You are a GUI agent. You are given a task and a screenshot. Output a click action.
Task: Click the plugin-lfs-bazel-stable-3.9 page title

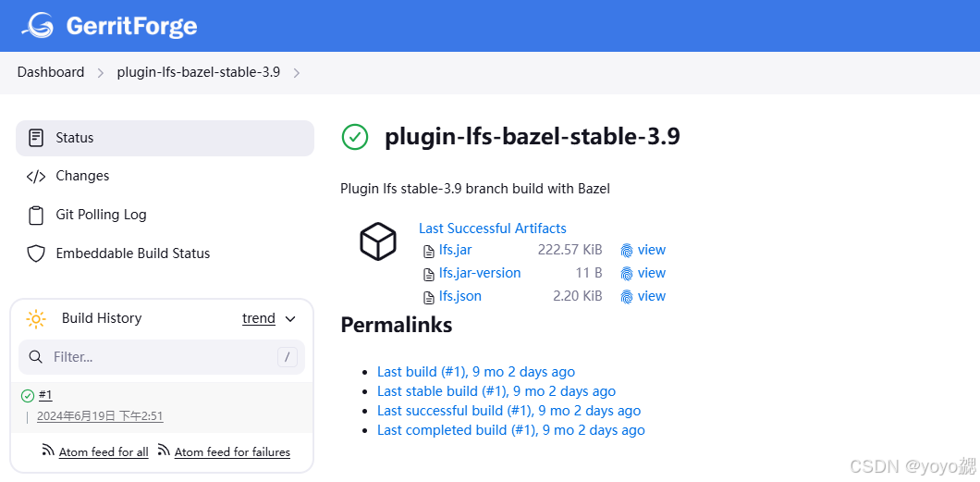click(532, 137)
